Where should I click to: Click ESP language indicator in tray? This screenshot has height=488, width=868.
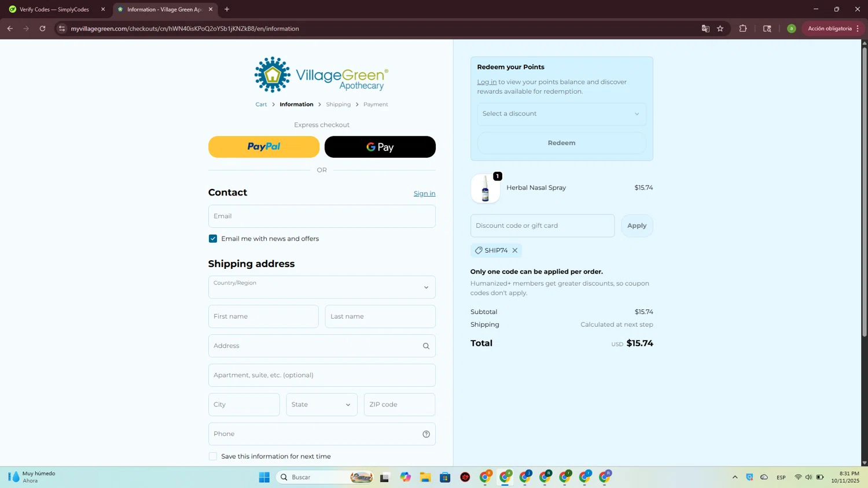781,477
